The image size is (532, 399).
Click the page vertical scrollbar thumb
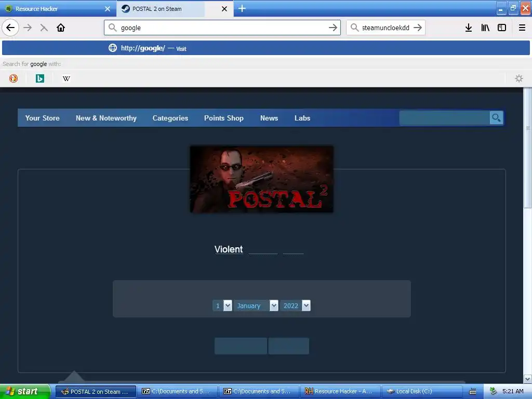coord(528,148)
